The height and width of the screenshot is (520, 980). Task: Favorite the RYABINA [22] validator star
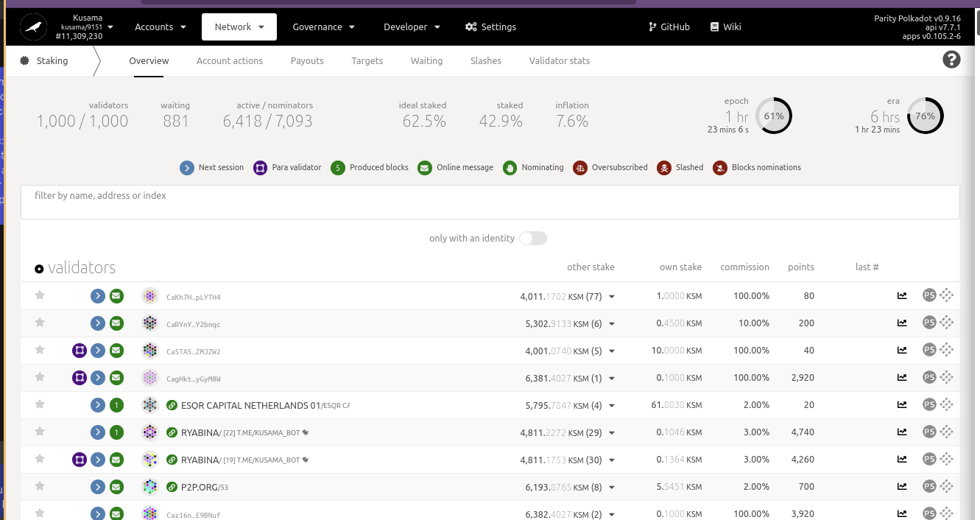click(40, 432)
